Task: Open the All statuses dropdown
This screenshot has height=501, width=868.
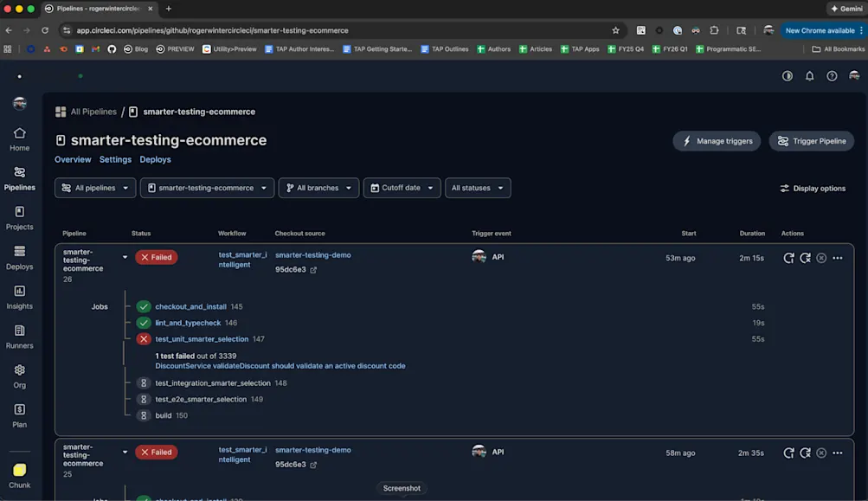Action: tap(478, 189)
